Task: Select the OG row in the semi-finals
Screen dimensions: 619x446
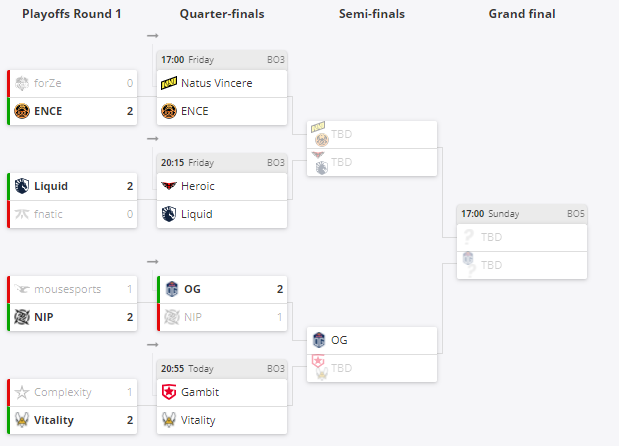Action: pyautogui.click(x=372, y=340)
